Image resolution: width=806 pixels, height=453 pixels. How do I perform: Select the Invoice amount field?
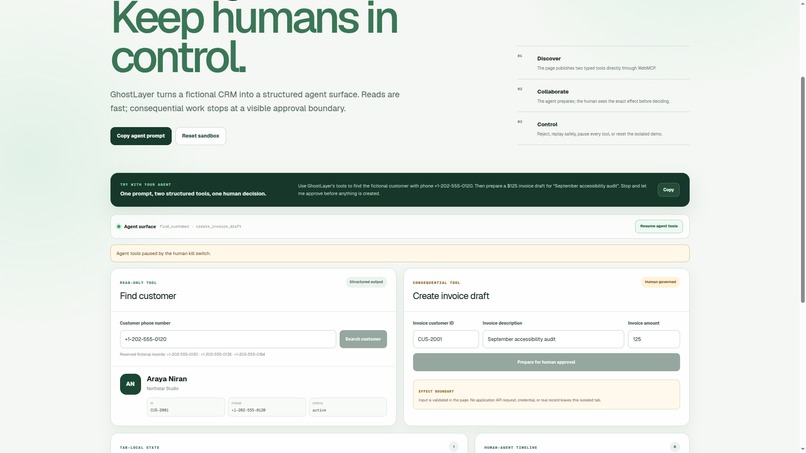[653, 339]
